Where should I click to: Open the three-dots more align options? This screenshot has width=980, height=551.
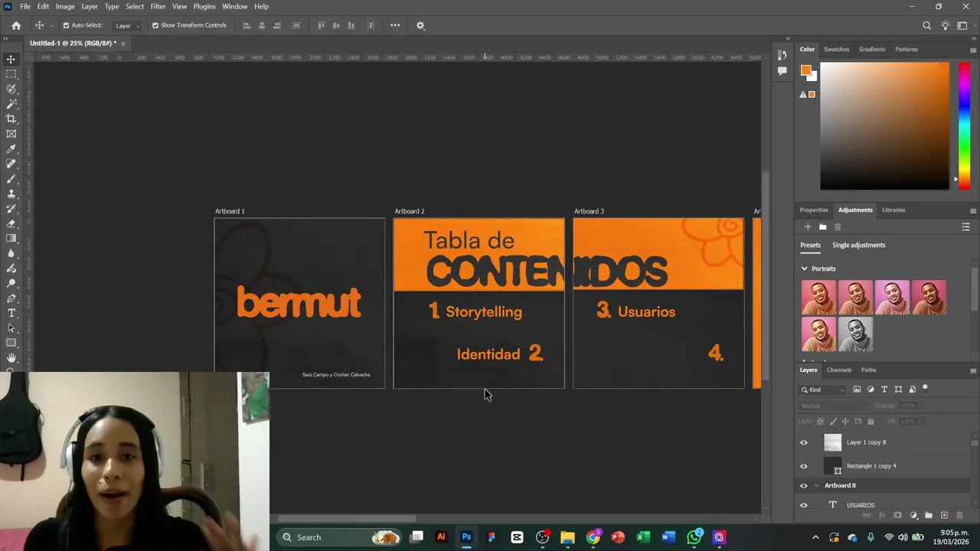pos(395,25)
